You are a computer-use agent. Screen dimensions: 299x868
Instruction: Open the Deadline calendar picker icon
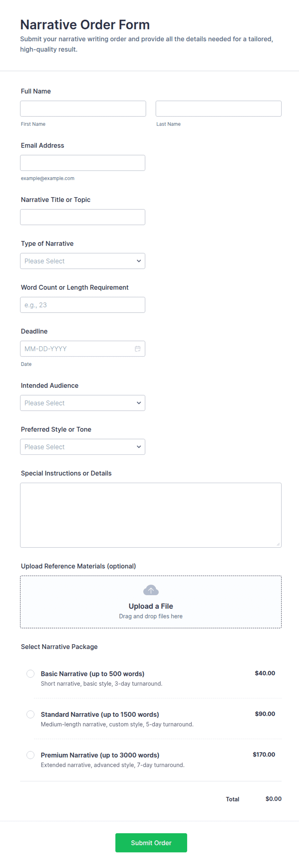[x=138, y=349]
